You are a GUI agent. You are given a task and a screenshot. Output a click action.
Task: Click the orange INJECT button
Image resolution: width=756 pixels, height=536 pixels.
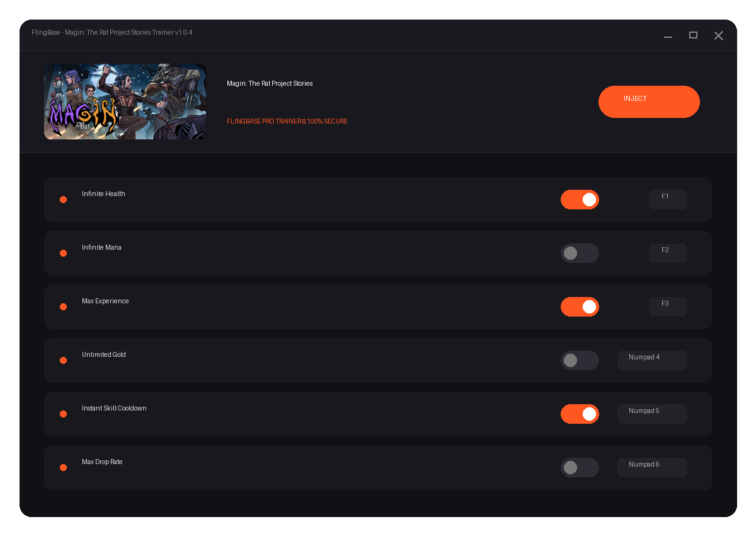649,102
